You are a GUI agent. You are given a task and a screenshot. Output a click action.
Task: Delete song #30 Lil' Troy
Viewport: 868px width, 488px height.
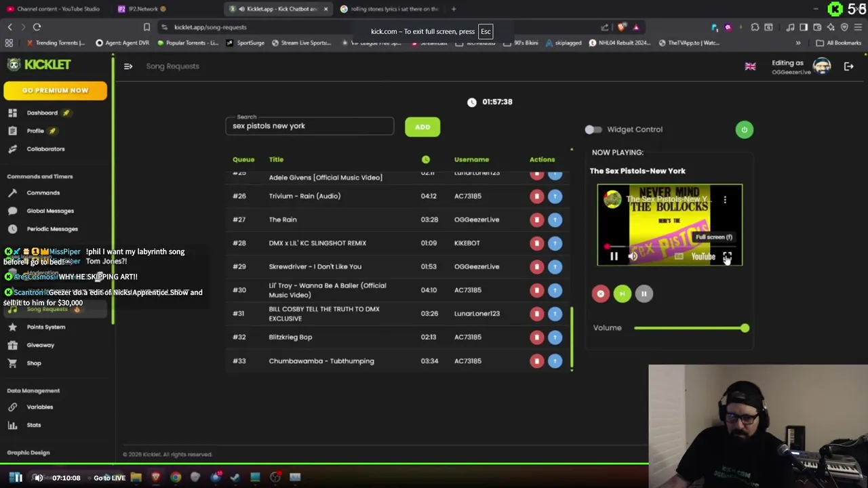click(536, 290)
